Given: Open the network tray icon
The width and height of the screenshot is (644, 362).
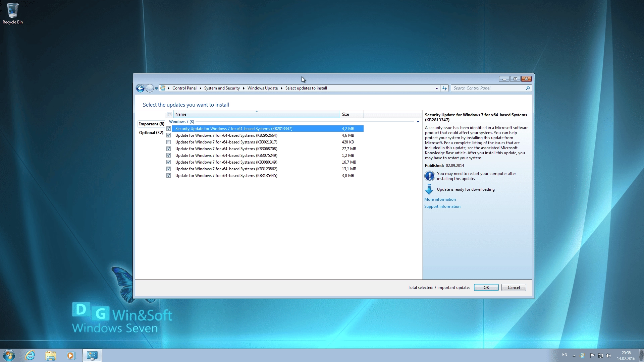Looking at the screenshot, I should click(x=600, y=356).
